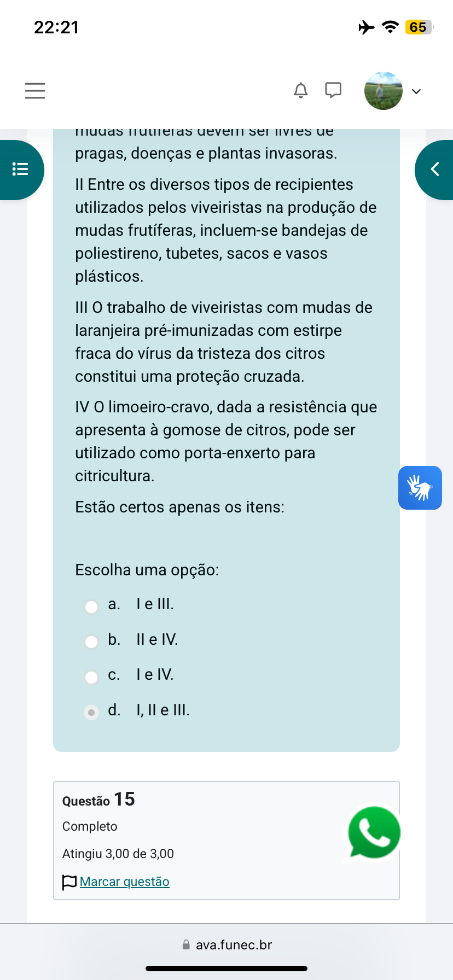Viewport: 453px width, 980px height.
Task: Open the WhatsApp chat button
Action: (x=374, y=833)
